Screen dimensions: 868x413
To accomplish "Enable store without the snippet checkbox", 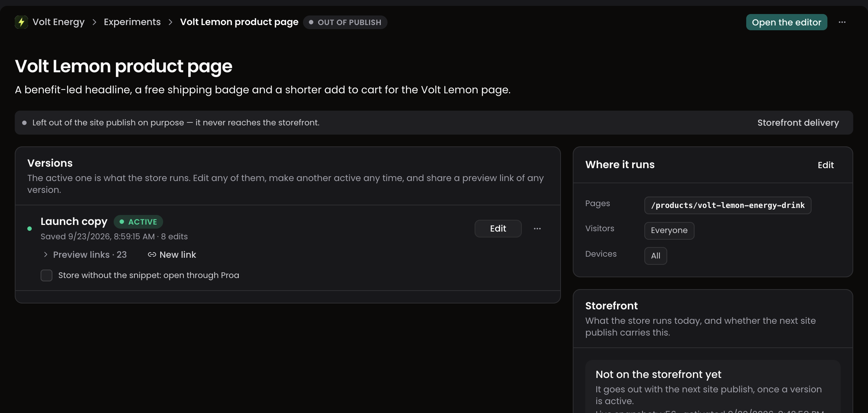I will (x=46, y=275).
